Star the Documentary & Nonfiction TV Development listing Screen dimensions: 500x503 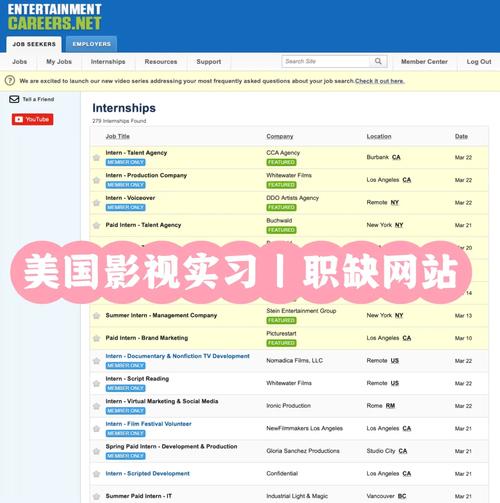tap(96, 361)
